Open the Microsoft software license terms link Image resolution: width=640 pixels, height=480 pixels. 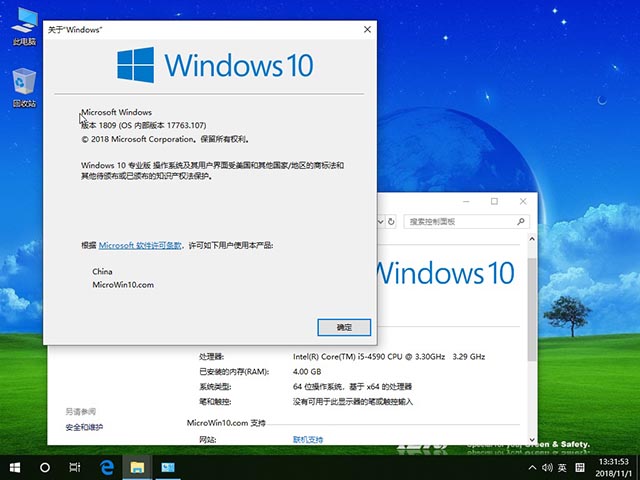pyautogui.click(x=140, y=245)
